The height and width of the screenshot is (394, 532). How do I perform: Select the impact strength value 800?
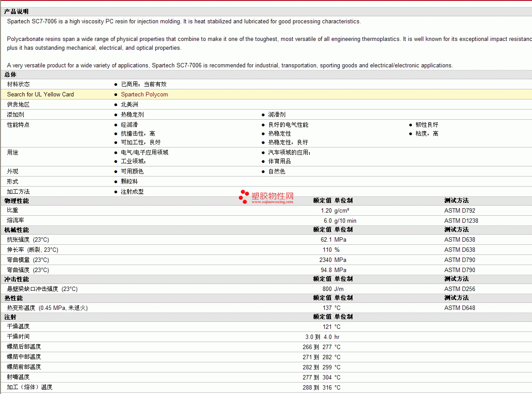point(327,289)
